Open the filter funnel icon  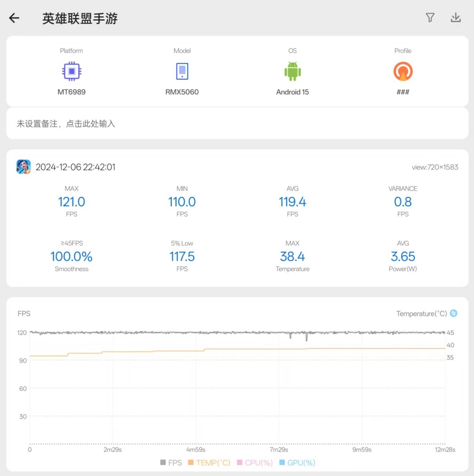pos(430,17)
